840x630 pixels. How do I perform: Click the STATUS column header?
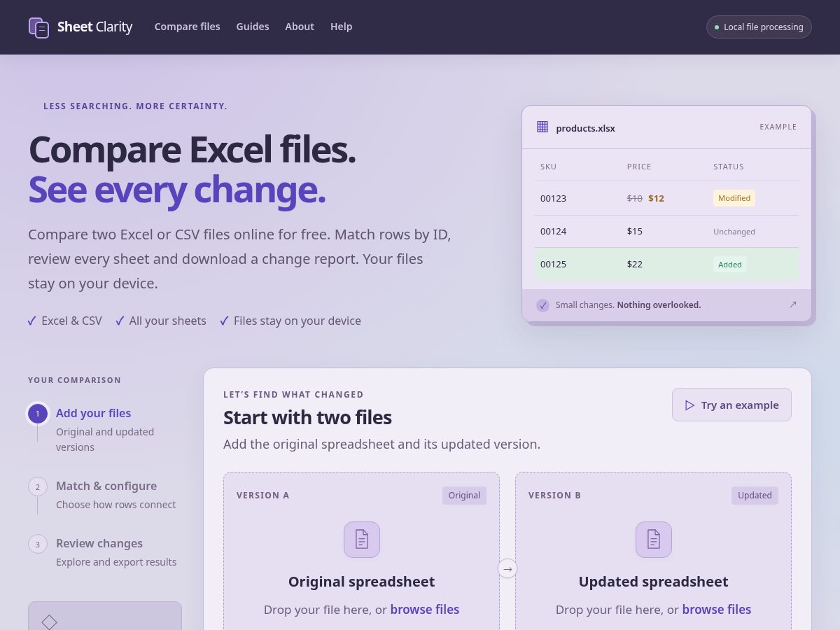728,167
